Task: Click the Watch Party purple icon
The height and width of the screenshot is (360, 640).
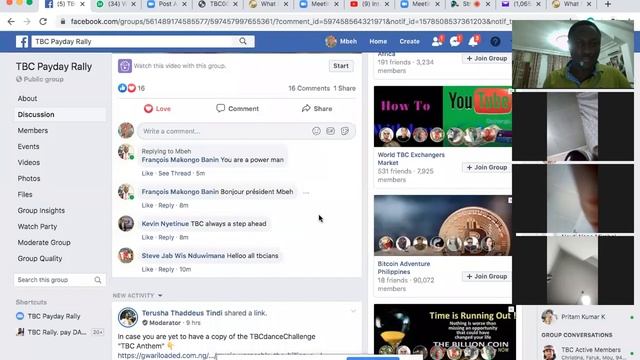Action: click(x=125, y=66)
